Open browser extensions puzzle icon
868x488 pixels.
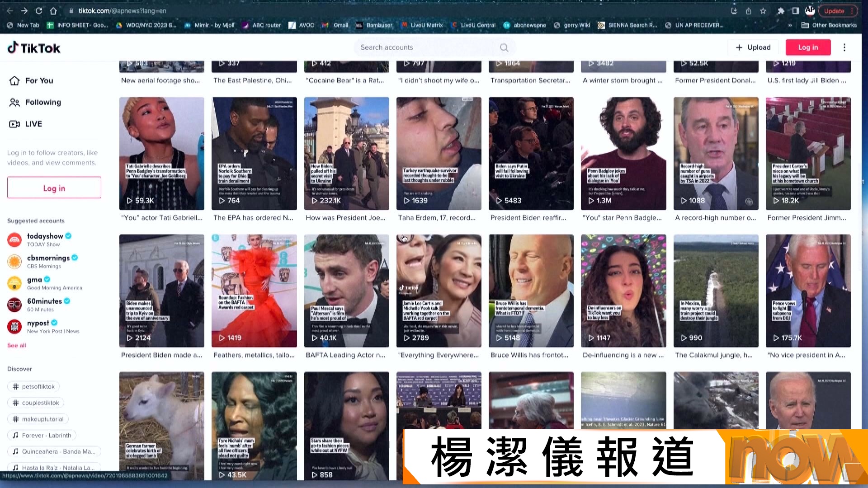pos(781,11)
